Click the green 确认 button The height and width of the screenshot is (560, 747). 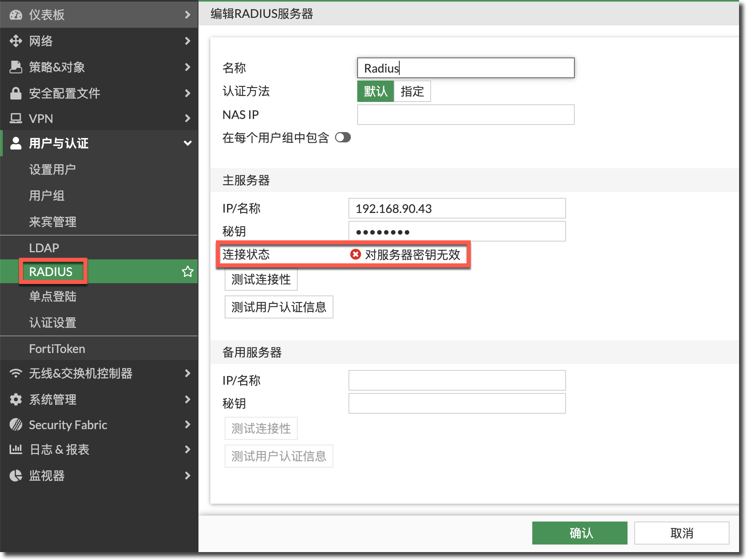[x=580, y=533]
